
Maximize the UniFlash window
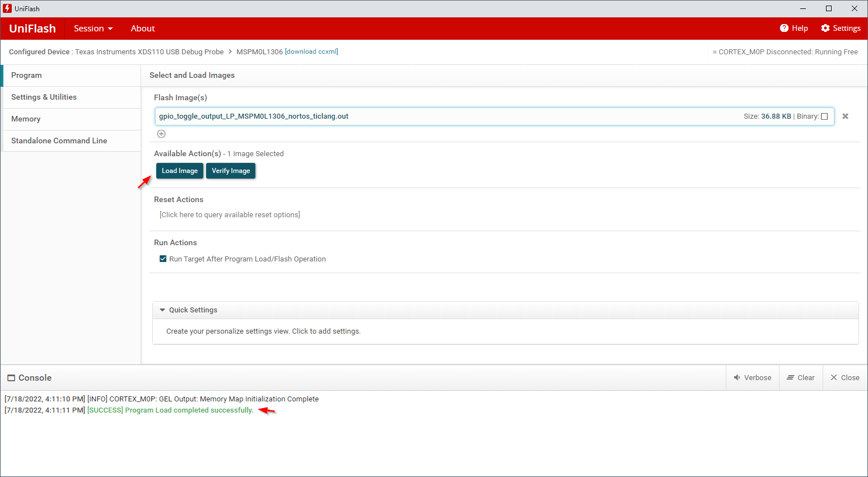click(x=829, y=8)
